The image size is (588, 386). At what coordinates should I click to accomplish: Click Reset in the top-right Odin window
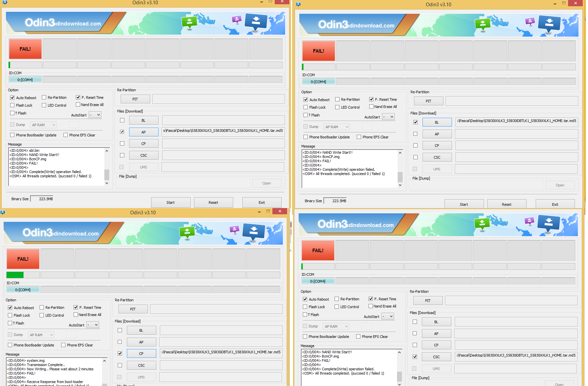[507, 204]
